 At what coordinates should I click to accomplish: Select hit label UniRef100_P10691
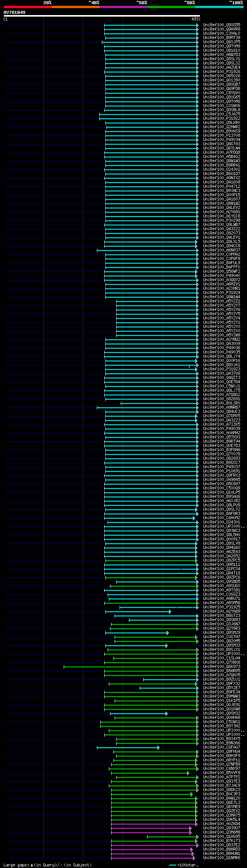click(x=222, y=471)
